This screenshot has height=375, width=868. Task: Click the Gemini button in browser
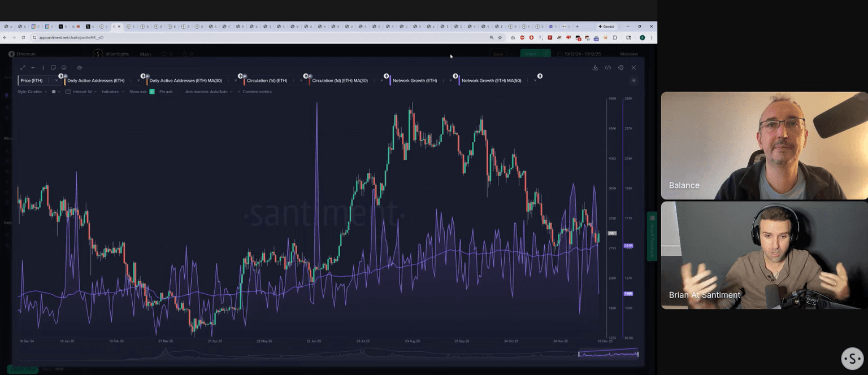click(606, 27)
